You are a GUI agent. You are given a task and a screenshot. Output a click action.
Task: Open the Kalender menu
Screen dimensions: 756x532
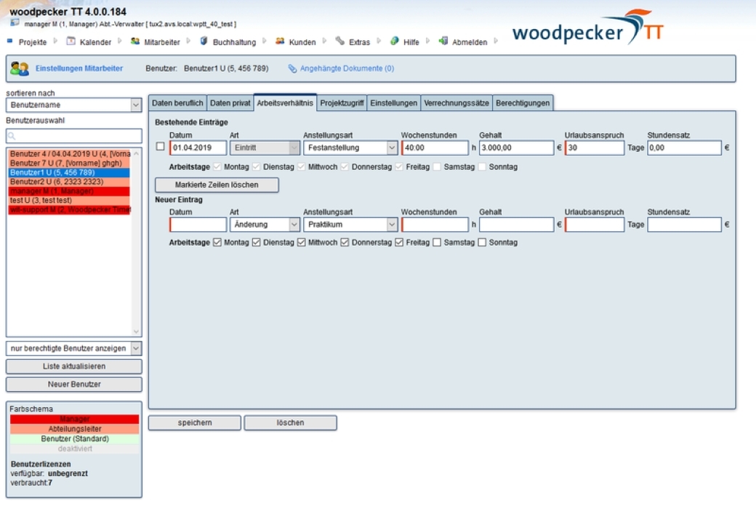(x=95, y=42)
